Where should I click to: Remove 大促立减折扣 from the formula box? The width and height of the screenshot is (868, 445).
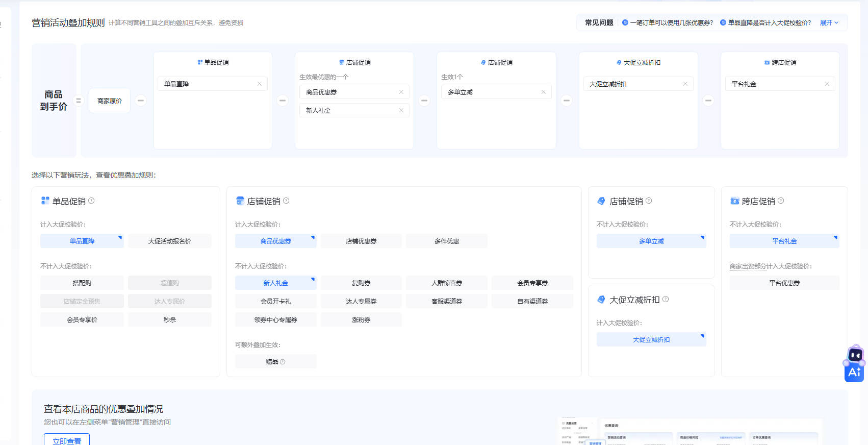pos(685,84)
